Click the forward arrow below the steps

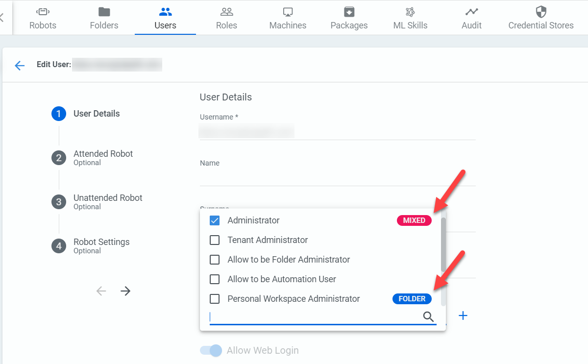[125, 291]
